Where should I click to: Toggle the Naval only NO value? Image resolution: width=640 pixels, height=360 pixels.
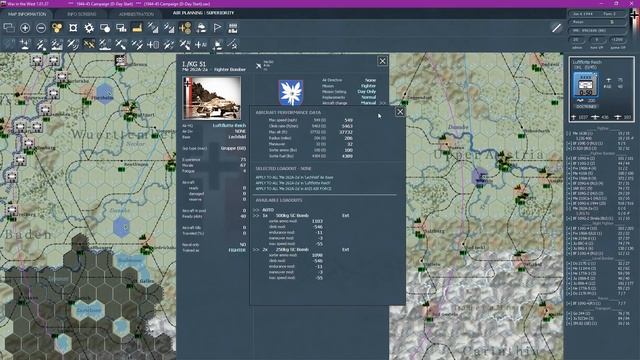click(243, 244)
